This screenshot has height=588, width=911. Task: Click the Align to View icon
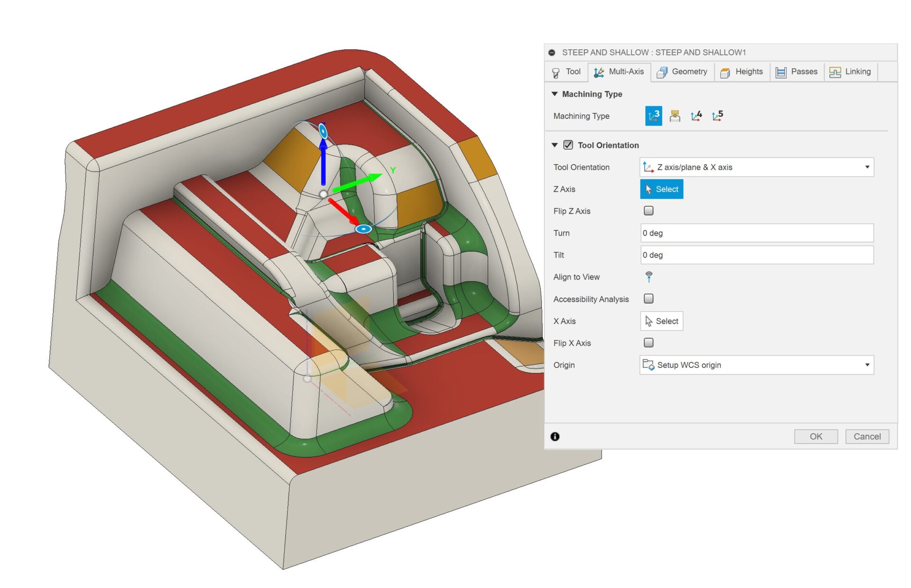pyautogui.click(x=649, y=277)
